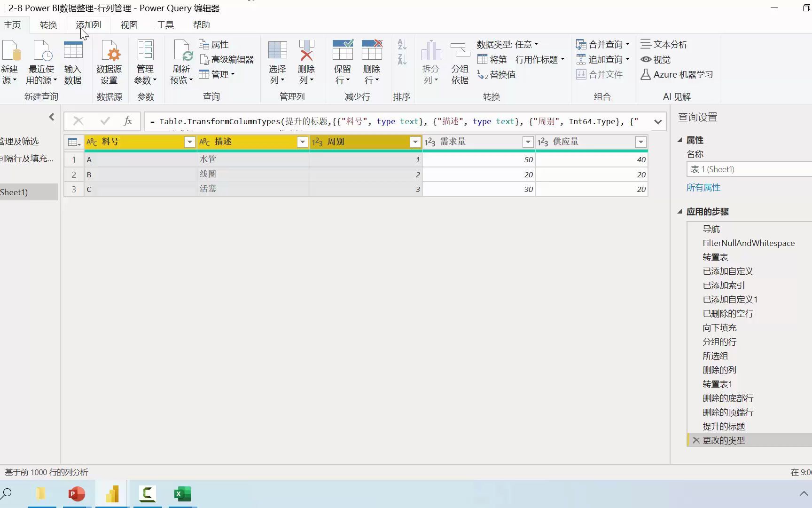
Task: Open 合并查询 merge queries dropdown
Action: [603, 44]
